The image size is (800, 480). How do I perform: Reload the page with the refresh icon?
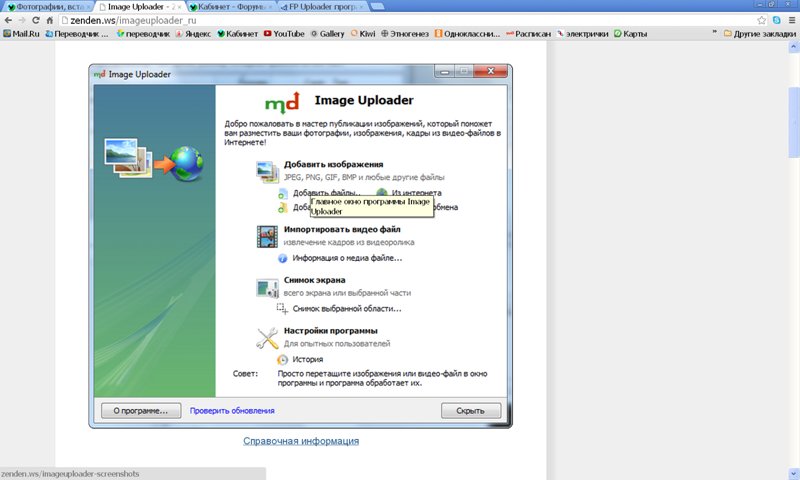coord(36,20)
